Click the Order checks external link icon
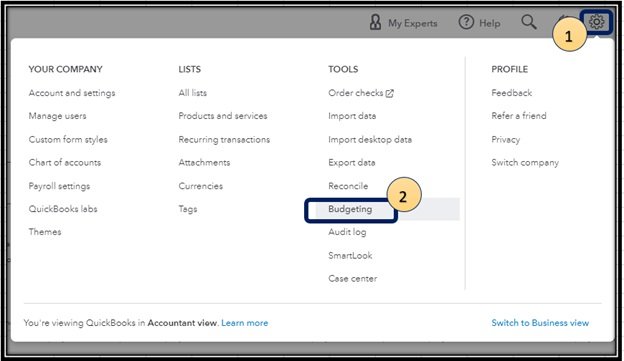 pyautogui.click(x=390, y=93)
